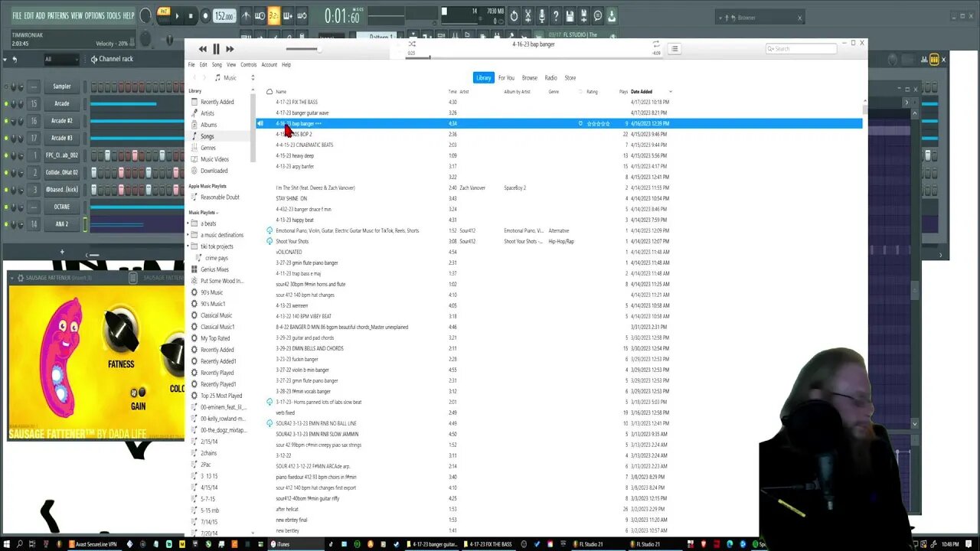The width and height of the screenshot is (980, 551).
Task: Select Music Videos in Library sidebar
Action: tap(214, 159)
